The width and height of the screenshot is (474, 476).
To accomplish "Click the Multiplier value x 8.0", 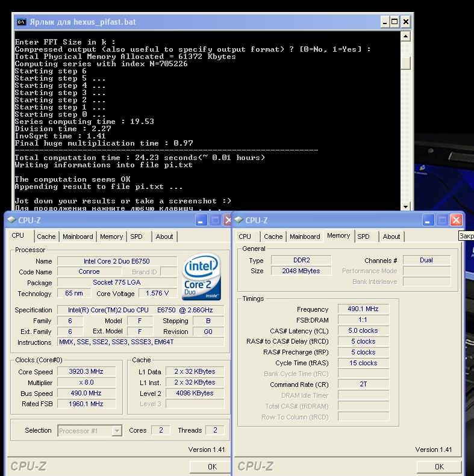I will [x=86, y=382].
